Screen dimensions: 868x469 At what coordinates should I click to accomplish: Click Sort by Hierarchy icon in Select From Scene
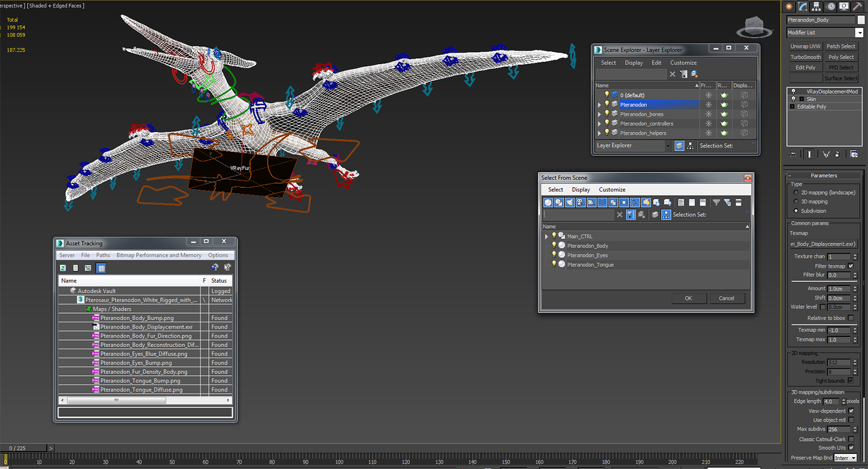tap(666, 215)
